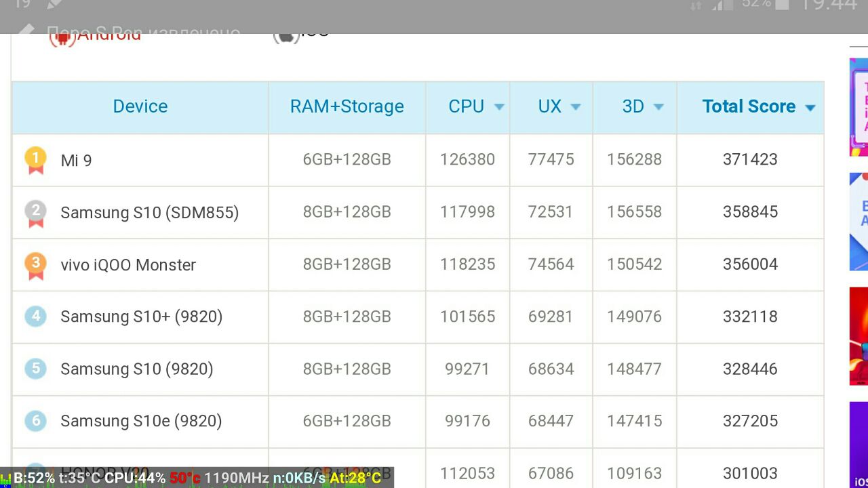Click total score 301003
The image size is (868, 488).
tap(750, 473)
